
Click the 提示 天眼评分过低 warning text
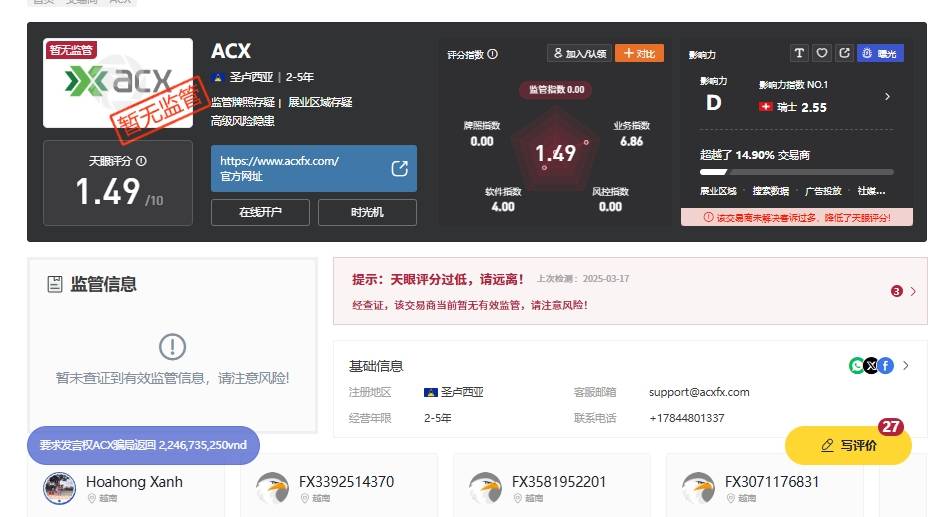click(x=438, y=279)
